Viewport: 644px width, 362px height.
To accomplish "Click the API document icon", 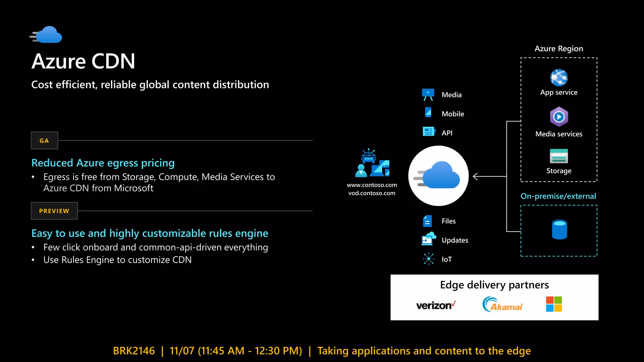I will pyautogui.click(x=429, y=131).
